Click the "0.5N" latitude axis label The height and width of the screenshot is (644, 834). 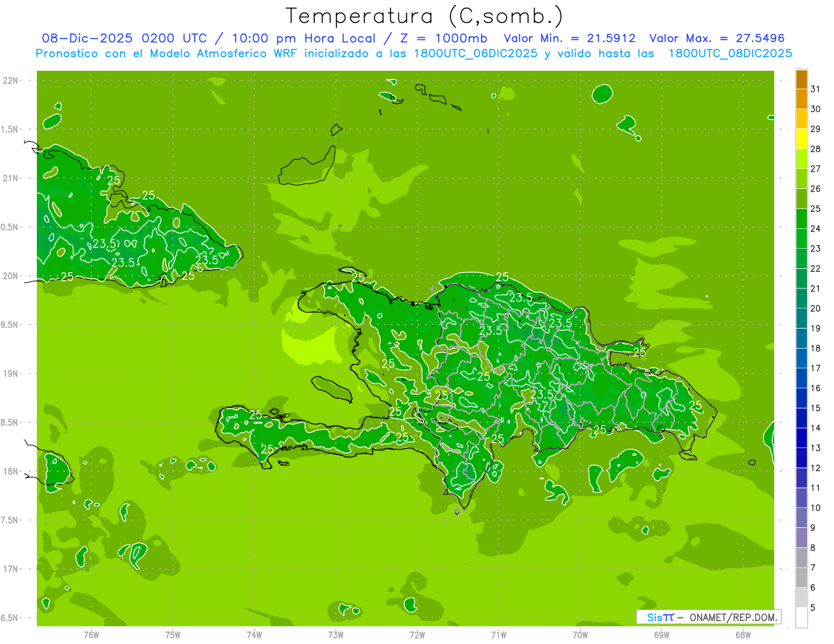coord(10,227)
